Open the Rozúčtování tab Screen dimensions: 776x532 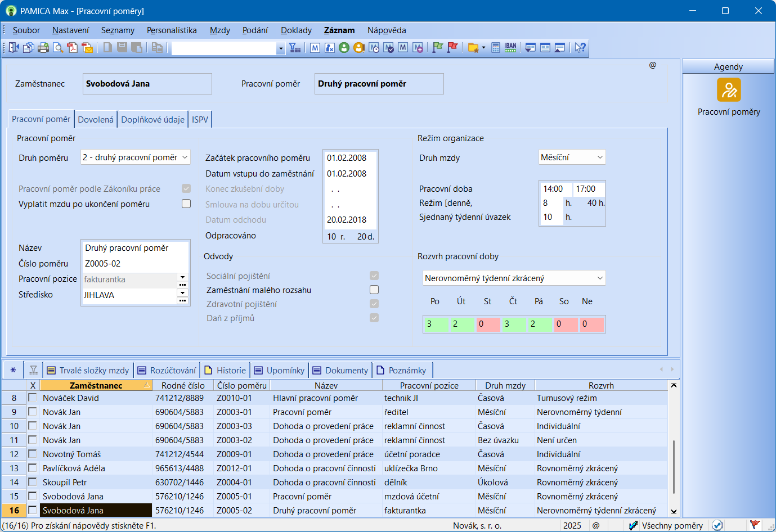[167, 370]
